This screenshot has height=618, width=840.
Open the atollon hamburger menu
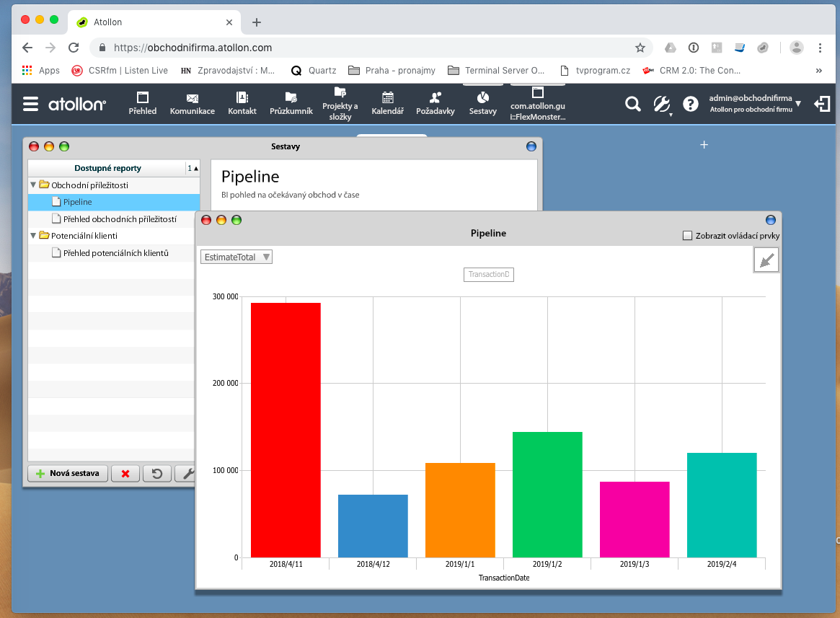(30, 105)
